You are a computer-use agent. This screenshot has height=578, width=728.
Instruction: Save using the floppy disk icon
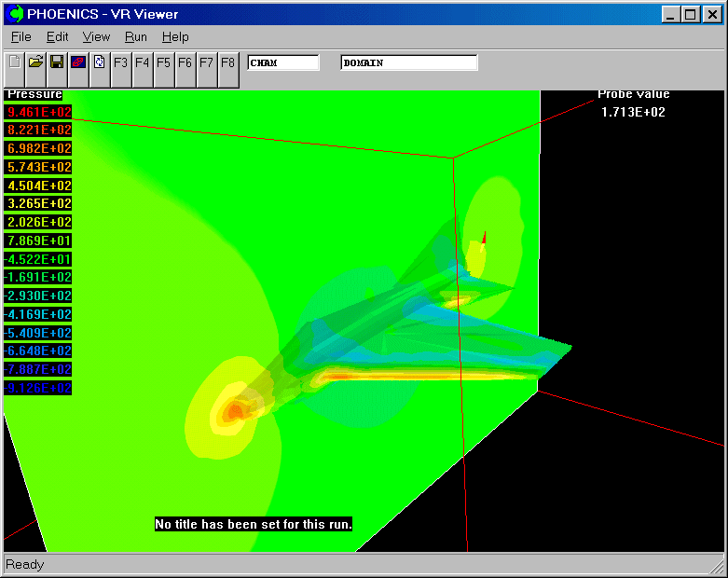point(57,62)
